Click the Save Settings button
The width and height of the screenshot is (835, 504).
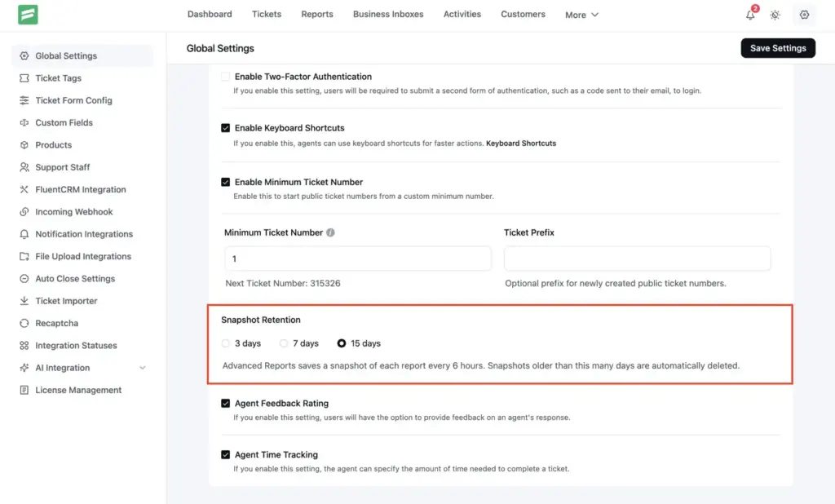(777, 48)
